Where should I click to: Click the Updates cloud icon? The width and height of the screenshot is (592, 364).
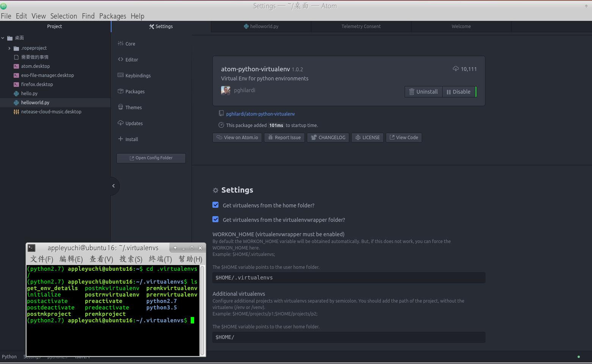(x=121, y=123)
